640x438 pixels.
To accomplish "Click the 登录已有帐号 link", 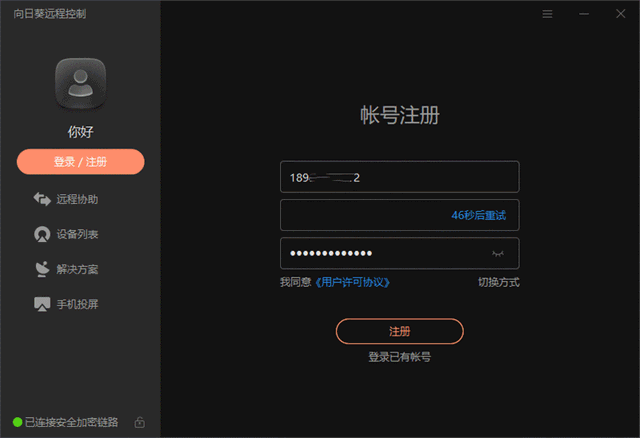I will click(400, 357).
